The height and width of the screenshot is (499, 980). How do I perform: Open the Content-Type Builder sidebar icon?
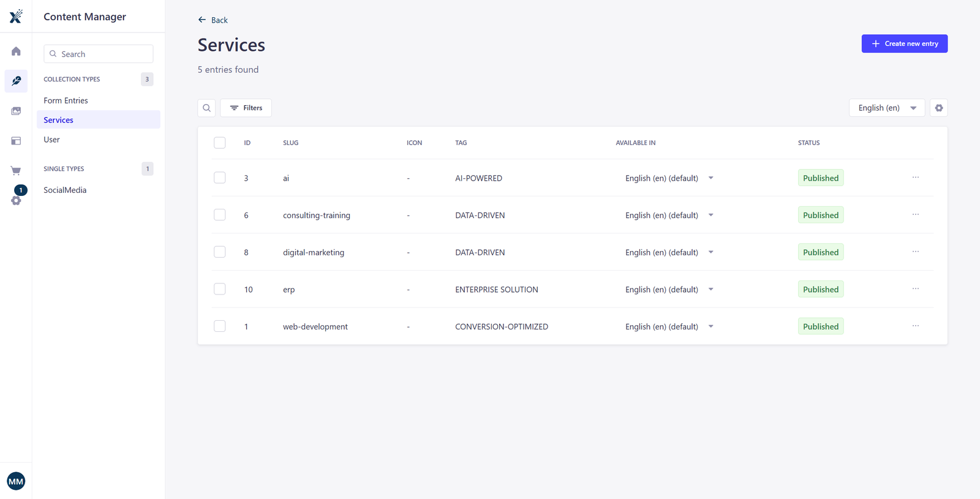pos(16,141)
